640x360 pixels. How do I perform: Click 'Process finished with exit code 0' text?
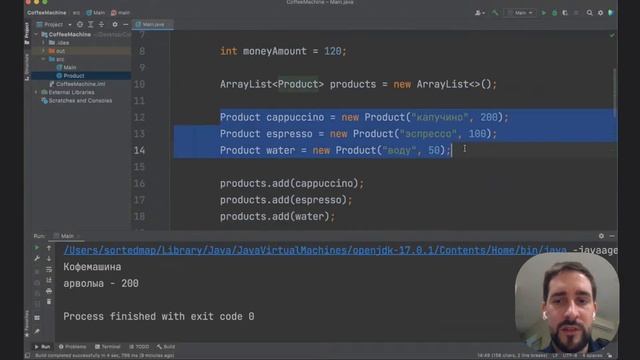(158, 316)
